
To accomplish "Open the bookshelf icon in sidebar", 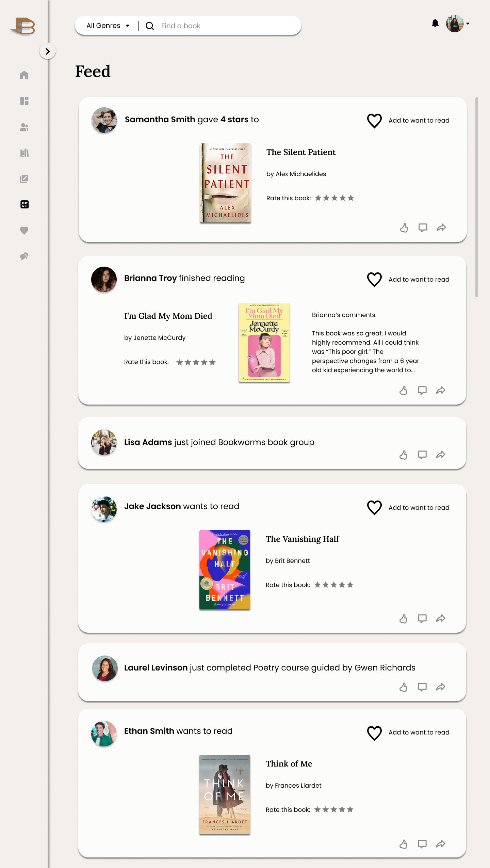I will [24, 153].
